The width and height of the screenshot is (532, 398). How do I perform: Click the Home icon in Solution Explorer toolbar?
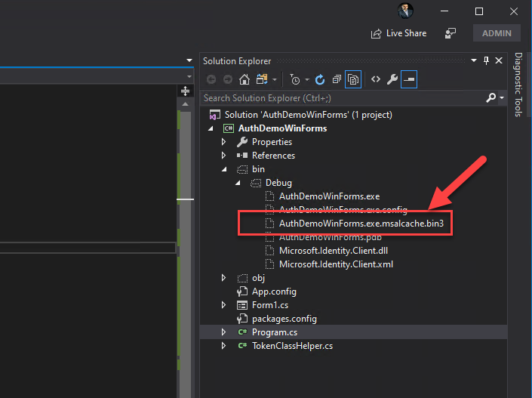(x=244, y=79)
